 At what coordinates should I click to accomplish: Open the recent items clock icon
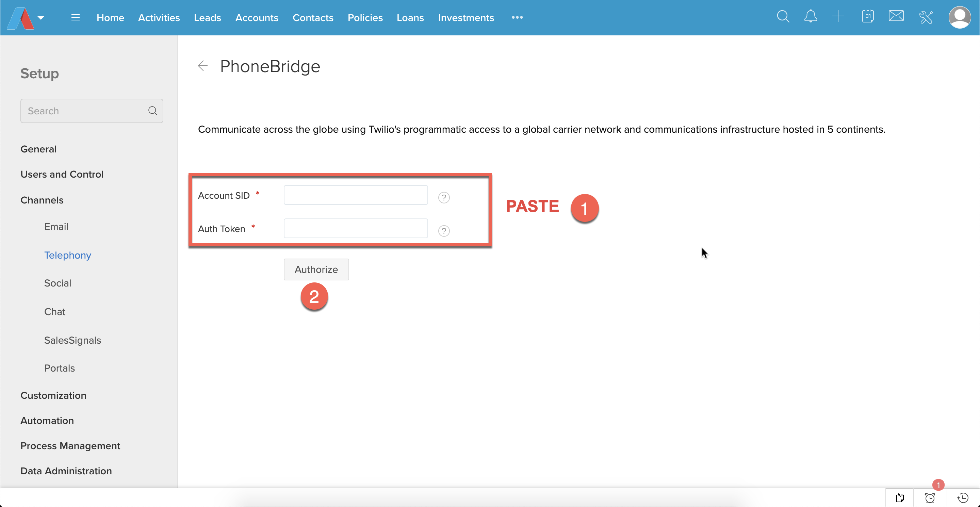pyautogui.click(x=963, y=497)
